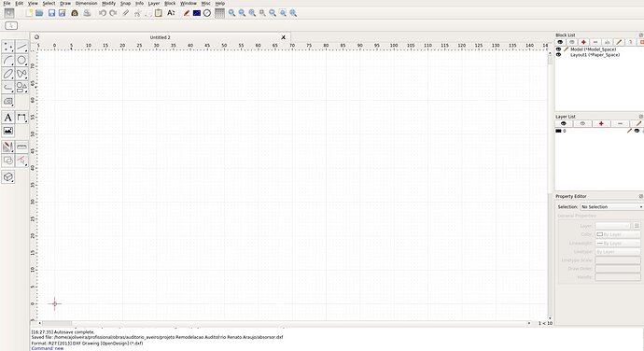Open the Layer menu
Image resolution: width=644 pixels, height=351 pixels.
click(x=154, y=4)
